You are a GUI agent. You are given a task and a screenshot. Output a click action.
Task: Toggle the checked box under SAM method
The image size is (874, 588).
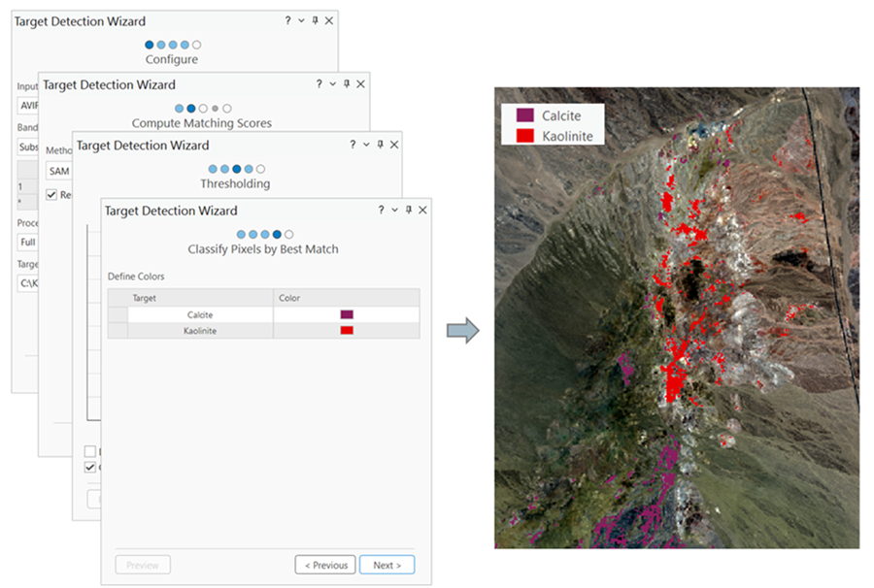[51, 194]
